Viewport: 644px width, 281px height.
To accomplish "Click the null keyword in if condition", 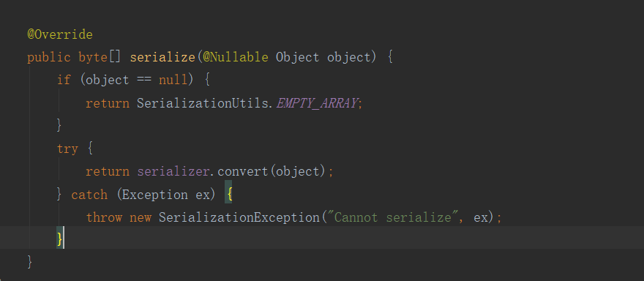I will pos(173,80).
